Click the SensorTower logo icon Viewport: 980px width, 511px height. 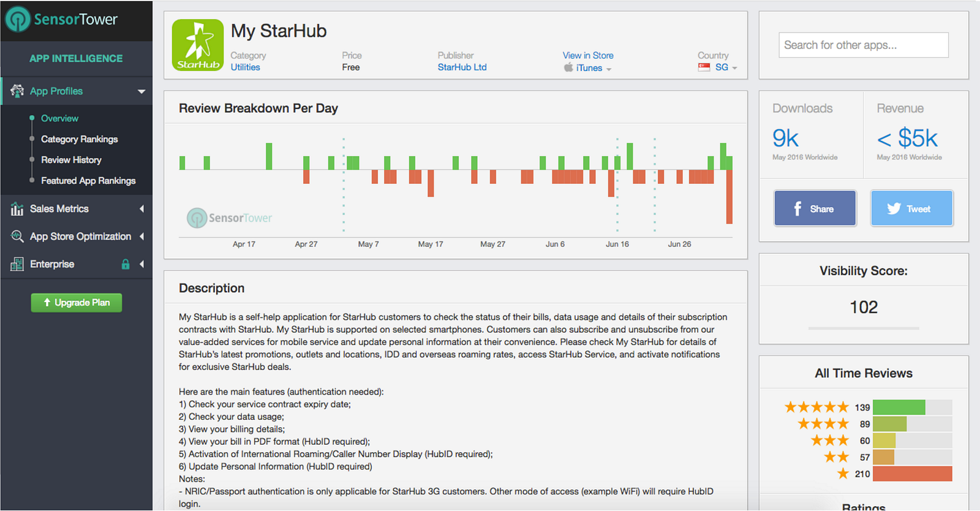click(18, 19)
